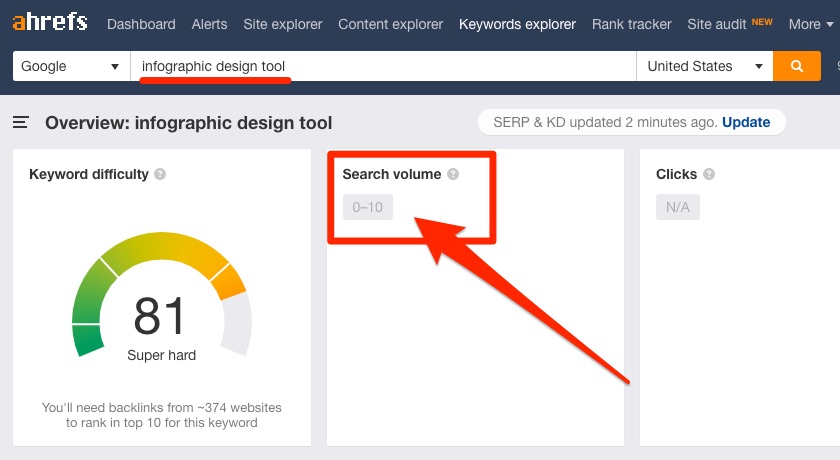Click the N/A clicks value

tap(678, 207)
